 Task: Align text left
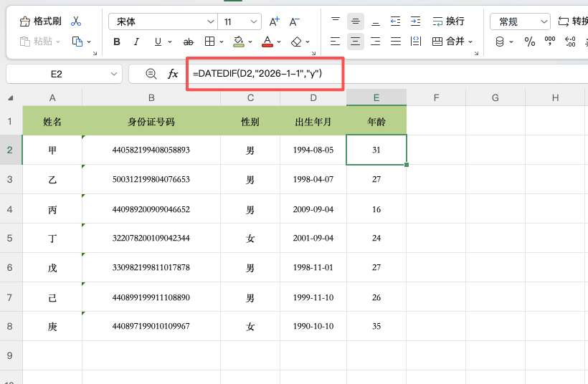pos(336,42)
